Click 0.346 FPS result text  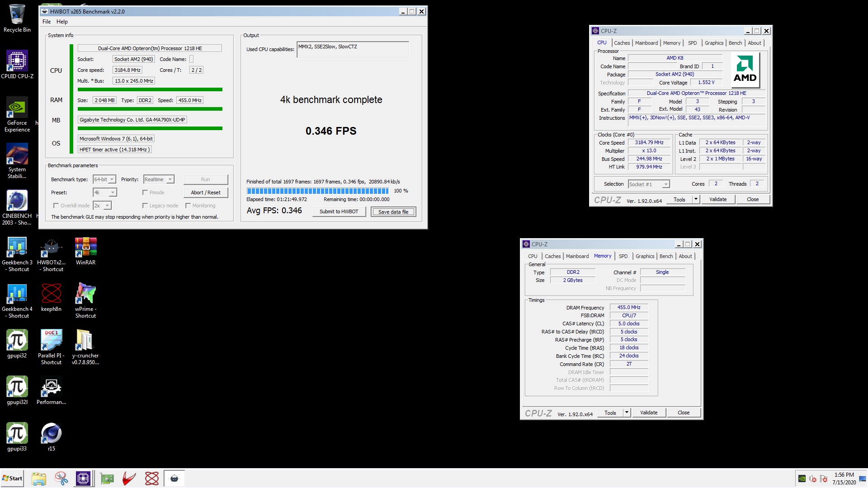point(331,131)
